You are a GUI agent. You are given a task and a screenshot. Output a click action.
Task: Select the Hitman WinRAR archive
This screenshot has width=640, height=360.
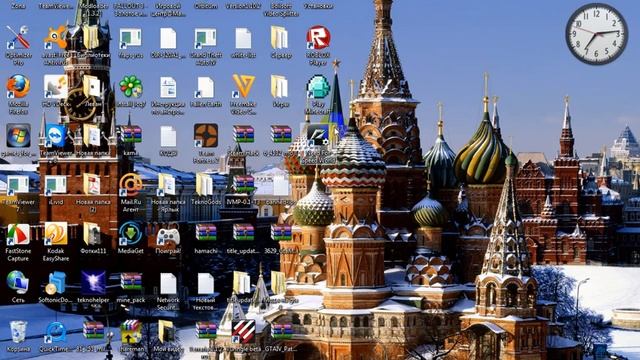tap(131, 331)
